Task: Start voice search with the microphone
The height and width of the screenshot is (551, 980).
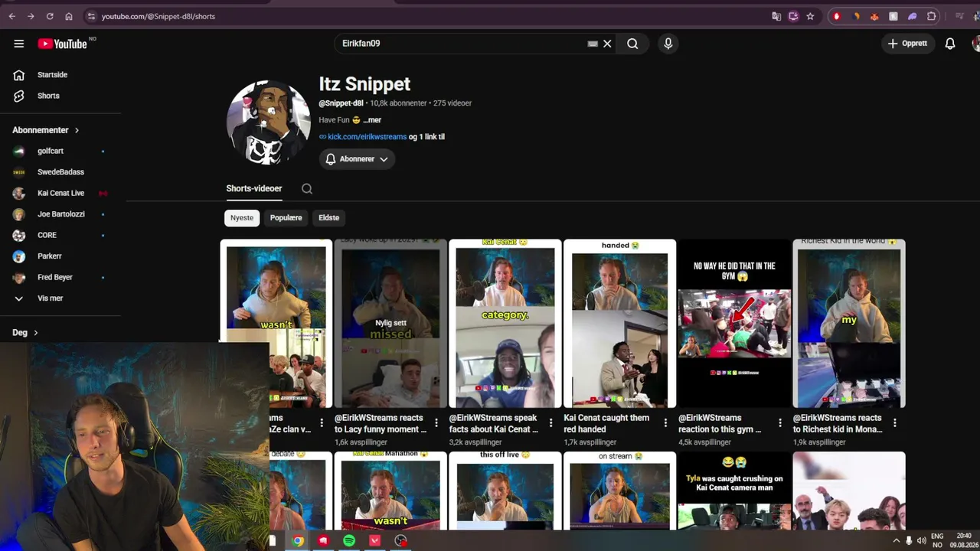Action: [x=668, y=44]
